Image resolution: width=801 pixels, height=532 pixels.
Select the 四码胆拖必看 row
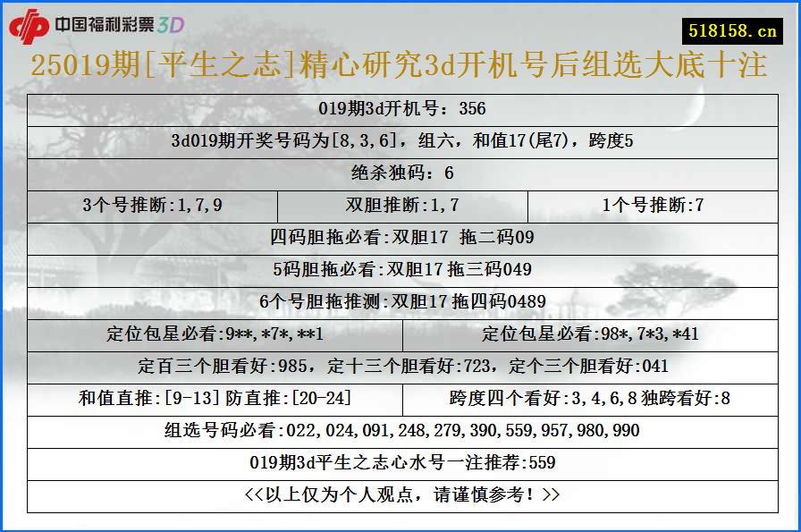point(400,237)
